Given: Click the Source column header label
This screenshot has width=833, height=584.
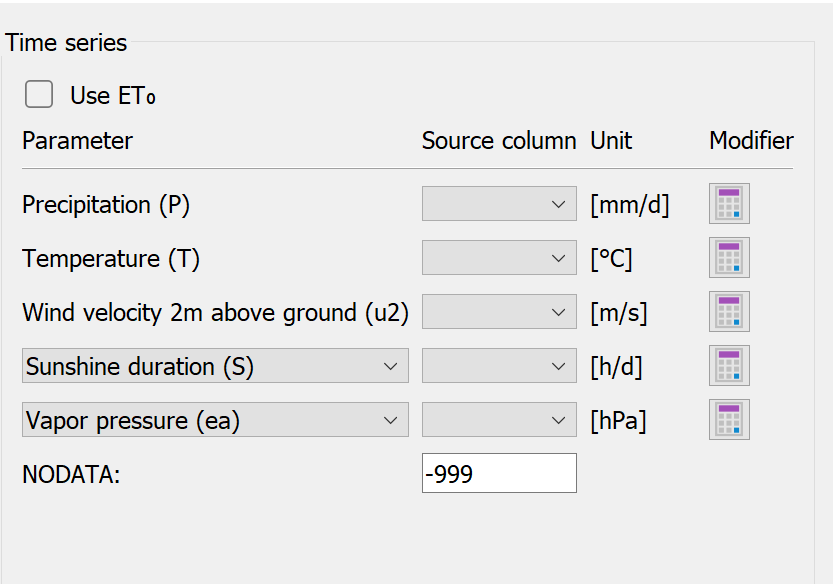Looking at the screenshot, I should pos(499,141).
